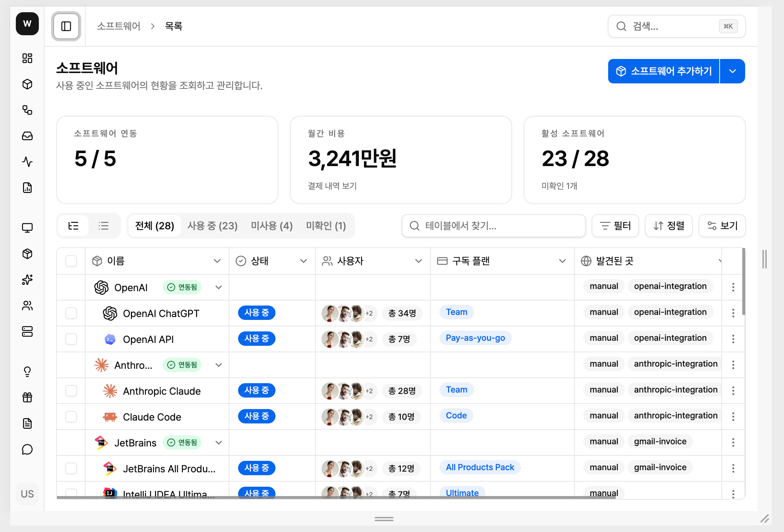Toggle the sidebar panel icon

click(66, 26)
